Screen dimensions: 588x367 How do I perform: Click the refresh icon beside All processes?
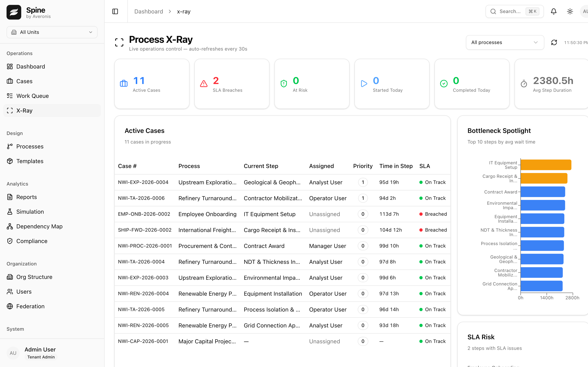pos(554,42)
